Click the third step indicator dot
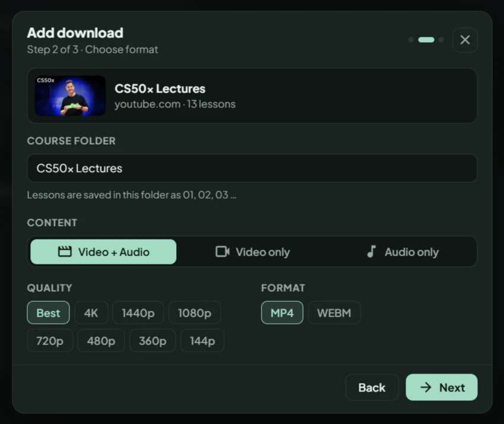 [441, 40]
